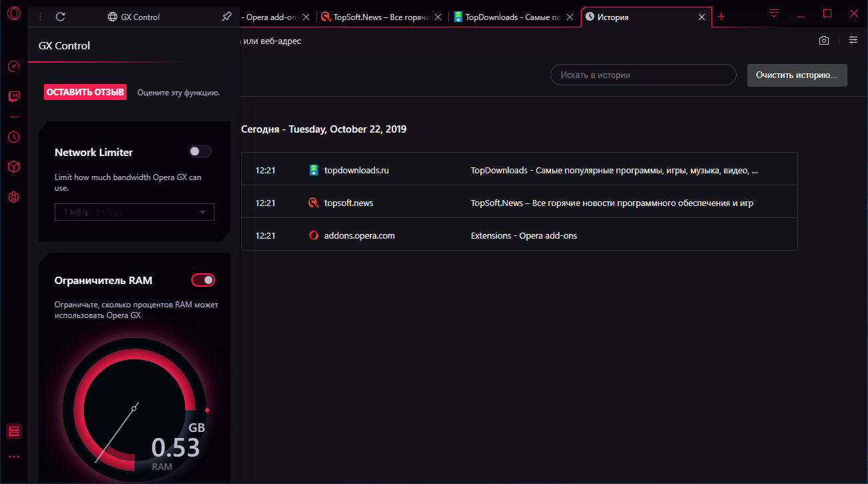
Task: Switch to TopSoft.News tab
Action: click(x=381, y=17)
